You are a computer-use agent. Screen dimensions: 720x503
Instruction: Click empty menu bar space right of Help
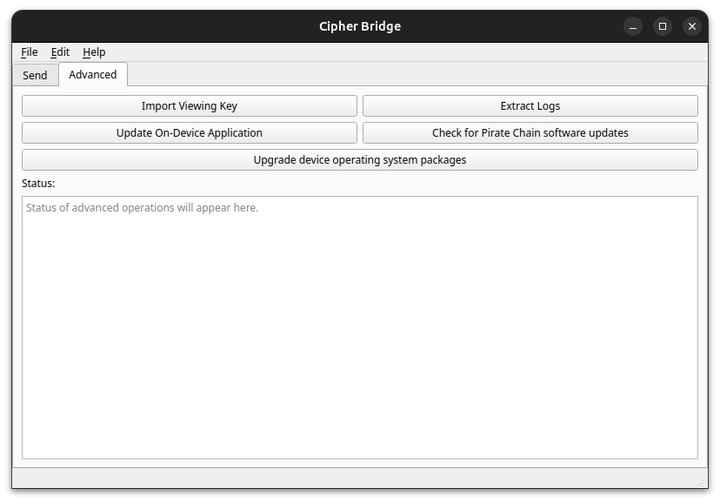point(400,52)
